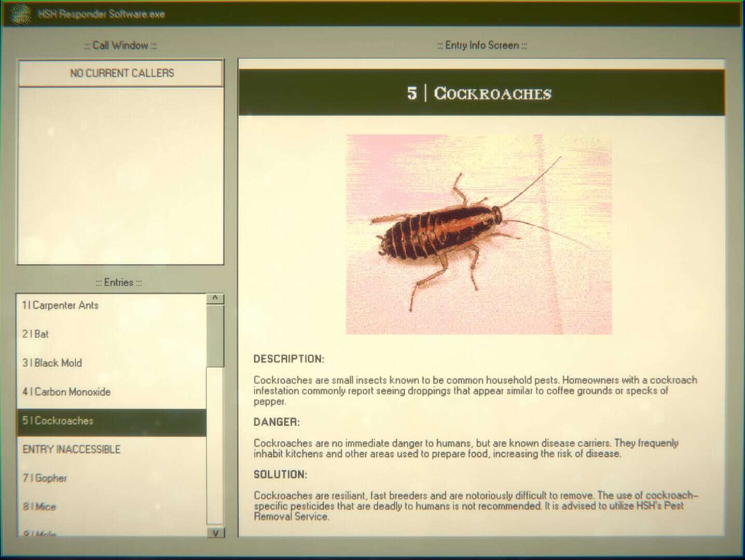Click the ENTRY INACCESSIBLE item
This screenshot has width=745, height=560.
pos(71,449)
